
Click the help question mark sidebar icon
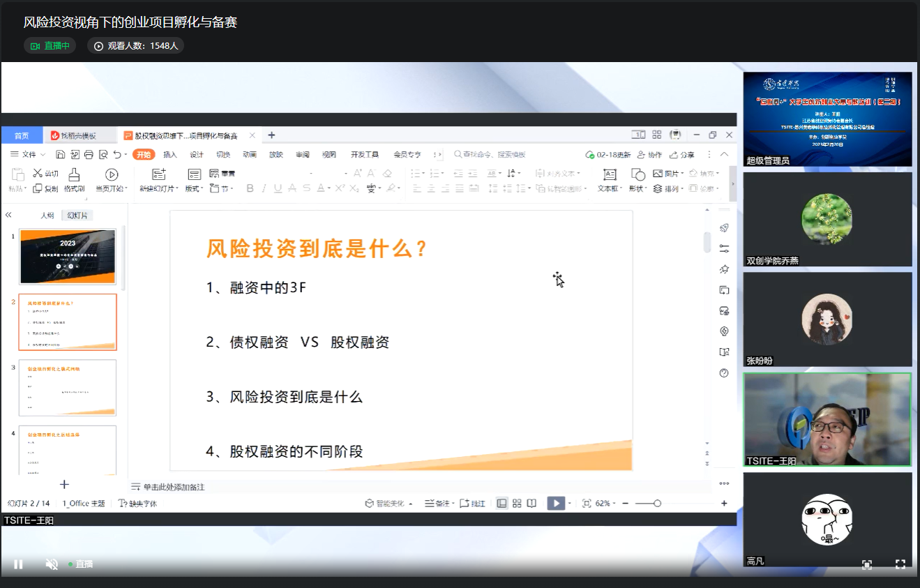click(724, 373)
